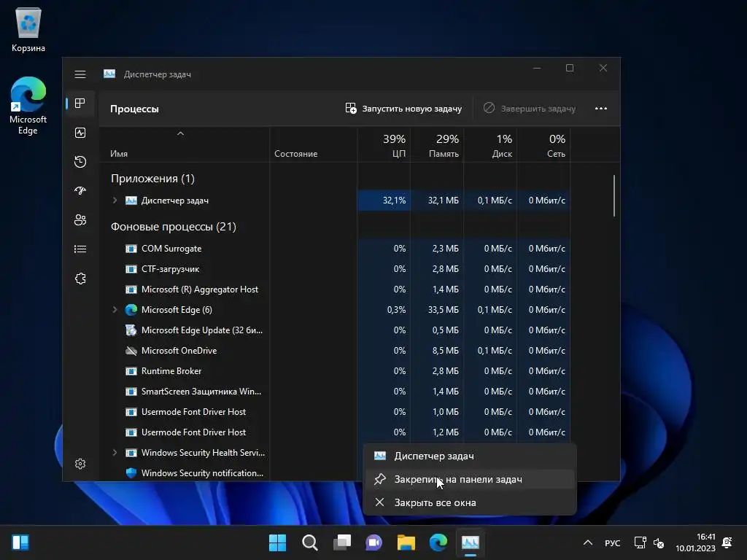This screenshot has width=747, height=560.
Task: Open the notification bell icon
Action: point(727,542)
